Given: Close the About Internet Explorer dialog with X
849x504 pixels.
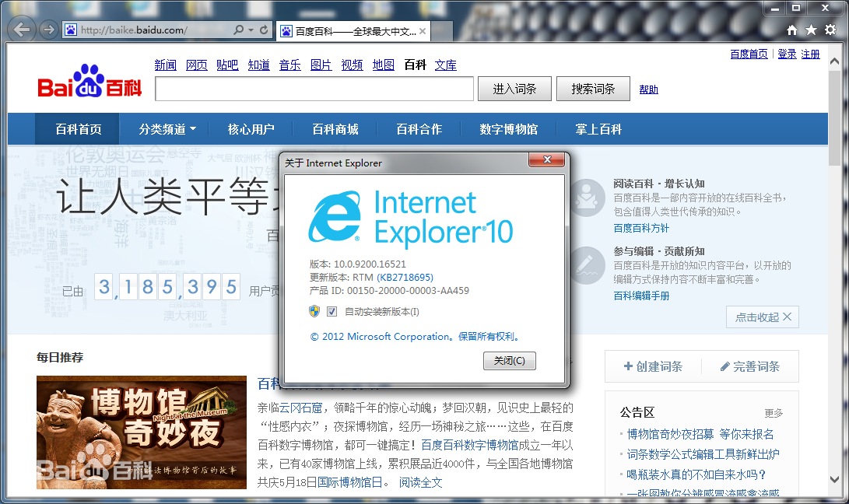Looking at the screenshot, I should 547,159.
